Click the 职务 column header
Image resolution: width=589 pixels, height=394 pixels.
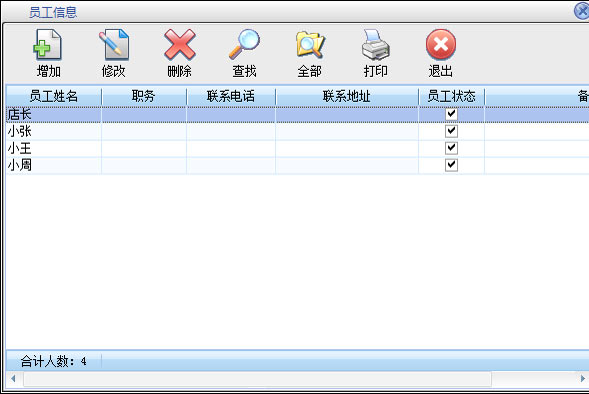click(x=144, y=97)
